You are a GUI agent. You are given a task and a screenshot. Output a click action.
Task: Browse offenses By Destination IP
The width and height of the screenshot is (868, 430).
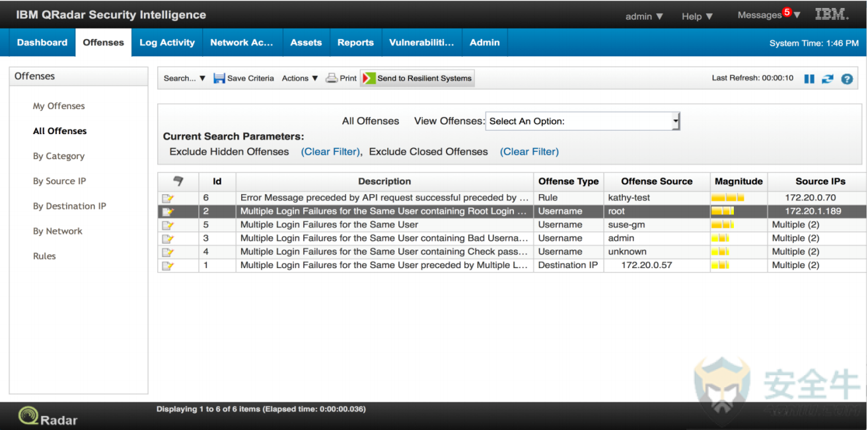point(69,207)
